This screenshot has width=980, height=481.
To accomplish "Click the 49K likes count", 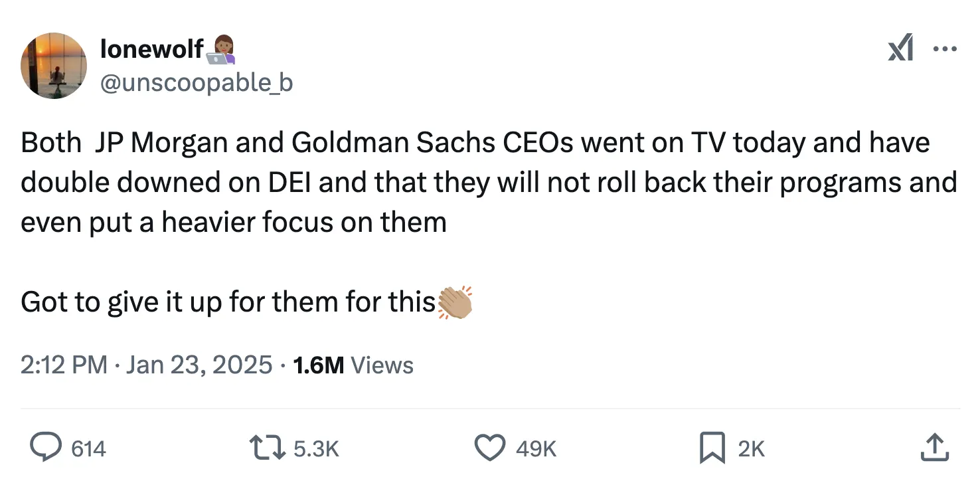I will point(536,449).
